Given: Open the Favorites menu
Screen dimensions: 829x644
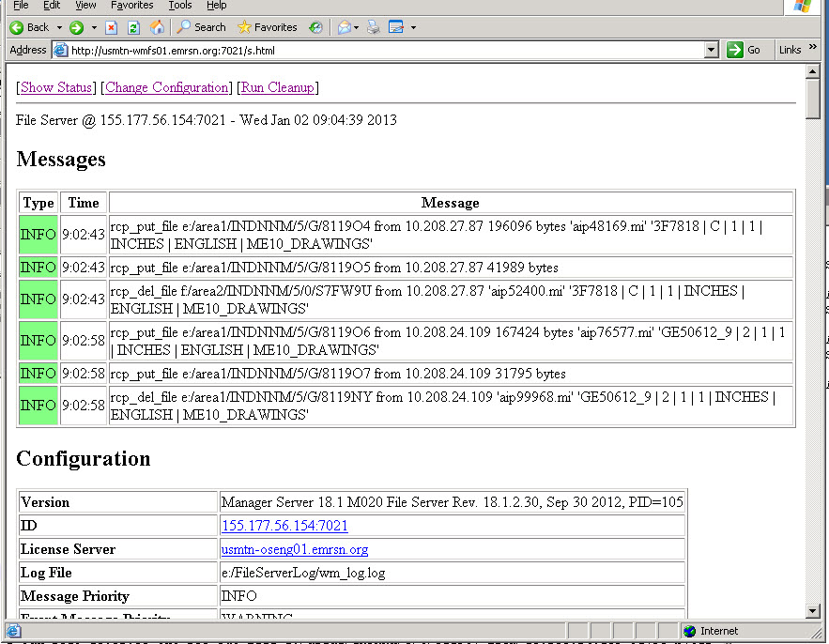Looking at the screenshot, I should pyautogui.click(x=131, y=6).
